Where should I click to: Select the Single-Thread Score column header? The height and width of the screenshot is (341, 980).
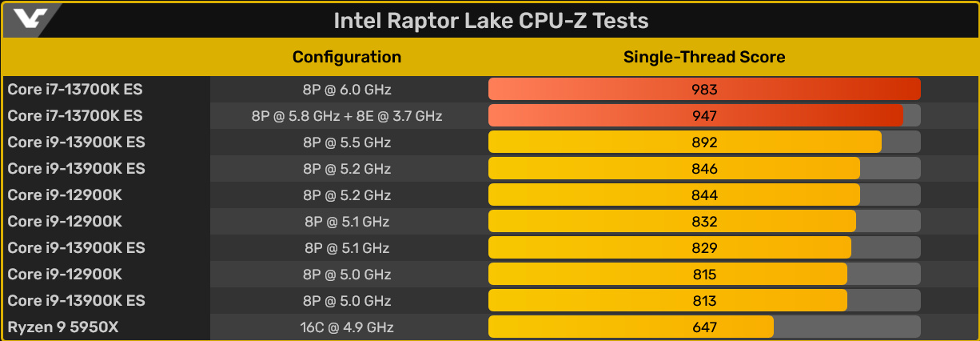[x=703, y=57]
